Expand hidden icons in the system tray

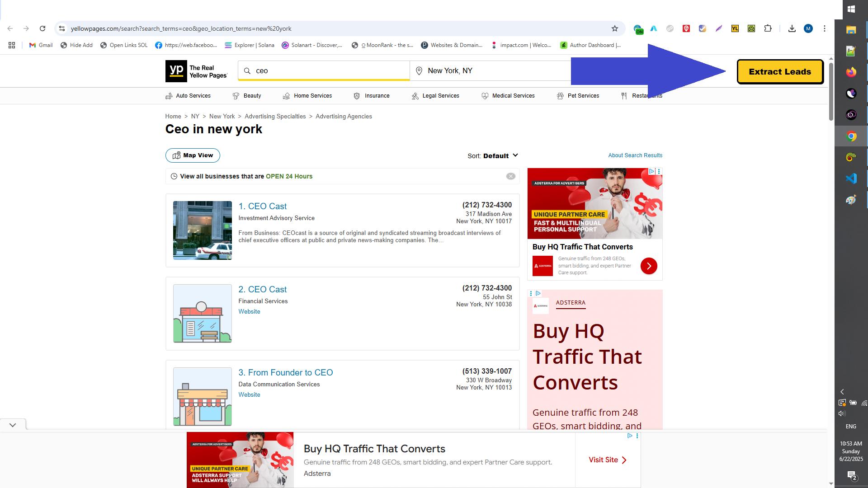click(842, 392)
